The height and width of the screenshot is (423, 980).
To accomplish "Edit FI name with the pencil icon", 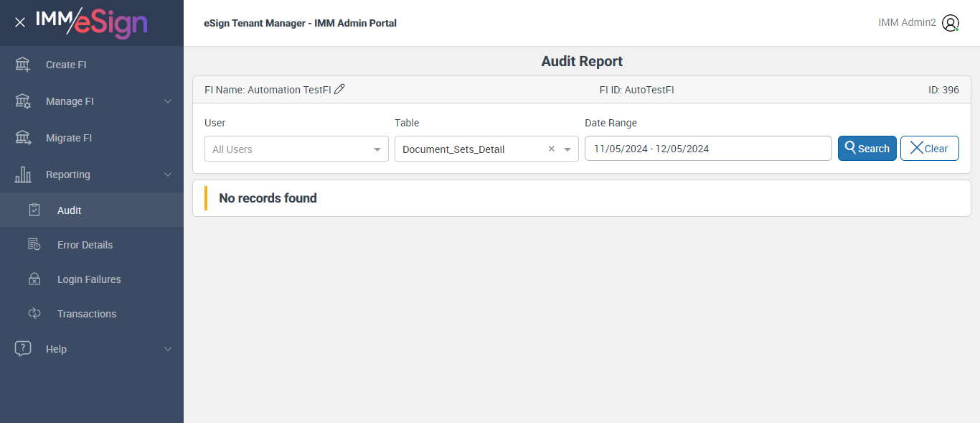I will 340,89.
